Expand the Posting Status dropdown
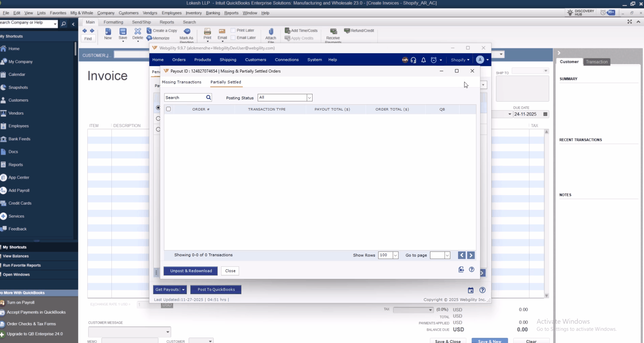644x343 pixels. click(309, 98)
